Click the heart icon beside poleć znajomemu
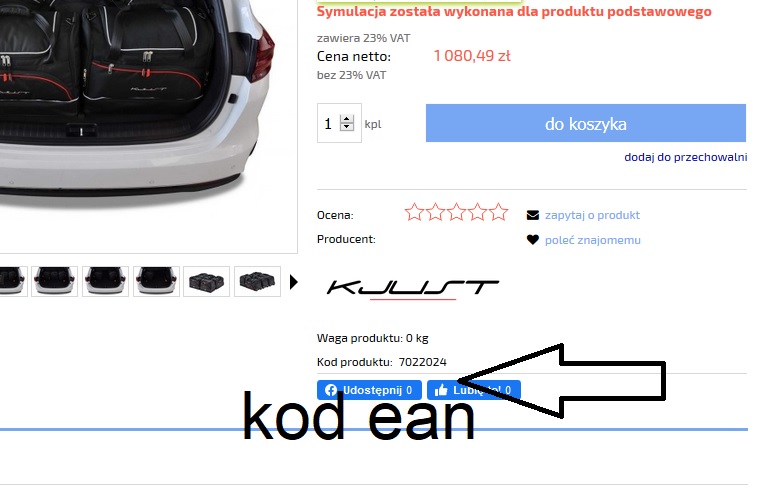This screenshot has height=500, width=763. click(x=533, y=239)
